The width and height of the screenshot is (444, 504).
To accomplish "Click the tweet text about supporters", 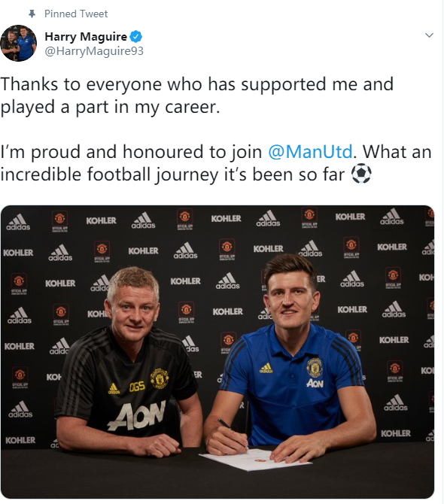I will (196, 96).
